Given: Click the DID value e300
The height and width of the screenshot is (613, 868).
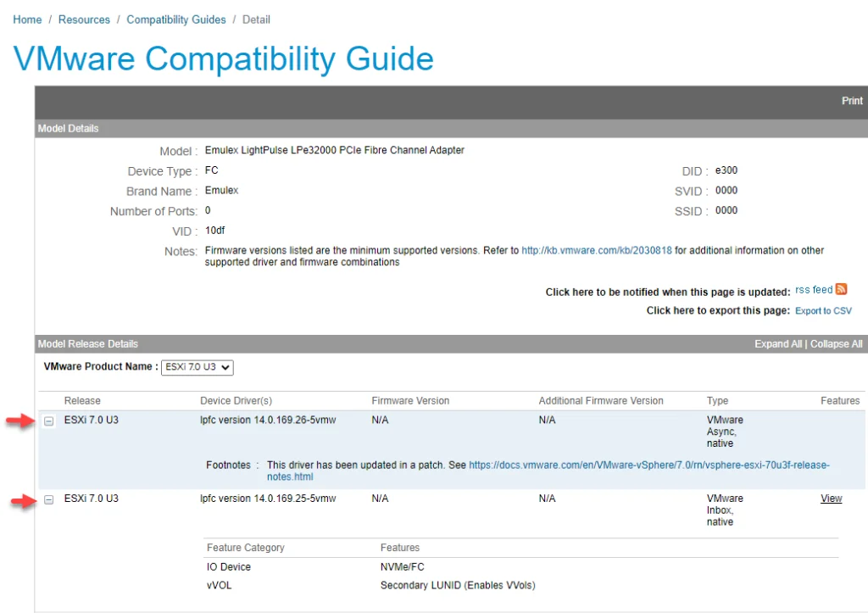Looking at the screenshot, I should click(x=726, y=170).
